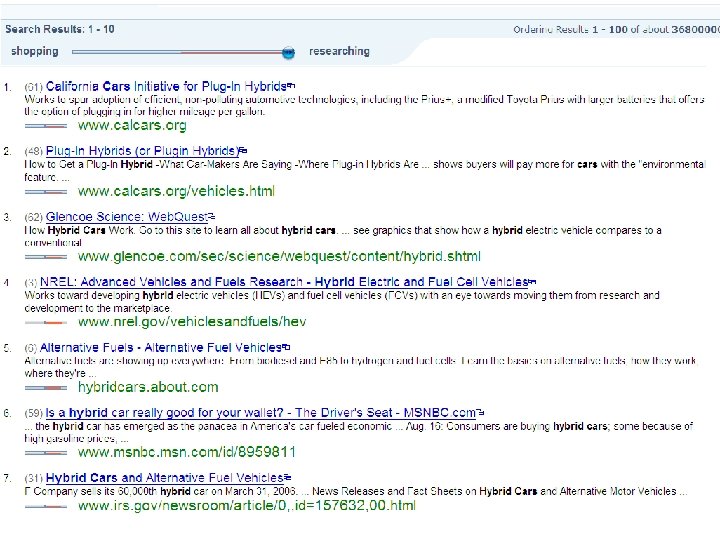The width and height of the screenshot is (720, 540).
Task: Click the shopping–researching slider track
Action: coord(183,52)
